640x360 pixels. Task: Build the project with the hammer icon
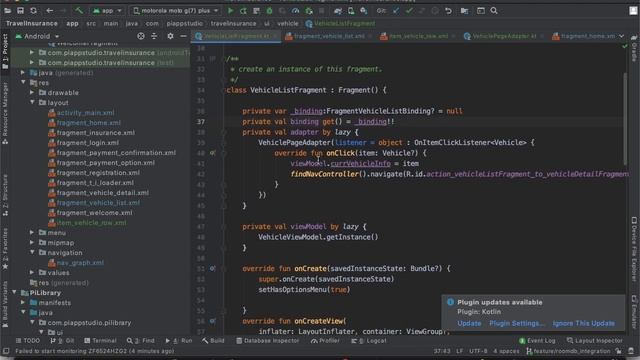coord(79,11)
